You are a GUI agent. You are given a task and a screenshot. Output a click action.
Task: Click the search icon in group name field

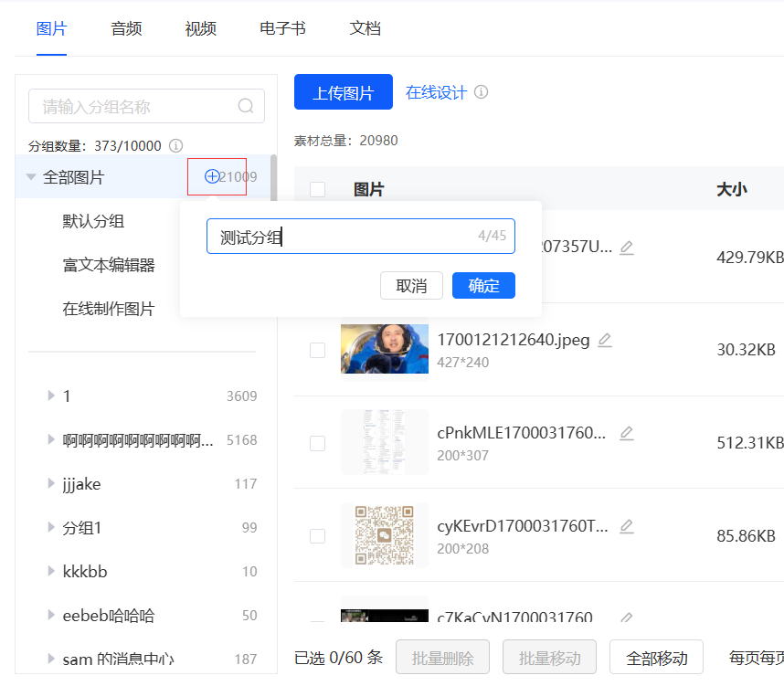pos(246,106)
